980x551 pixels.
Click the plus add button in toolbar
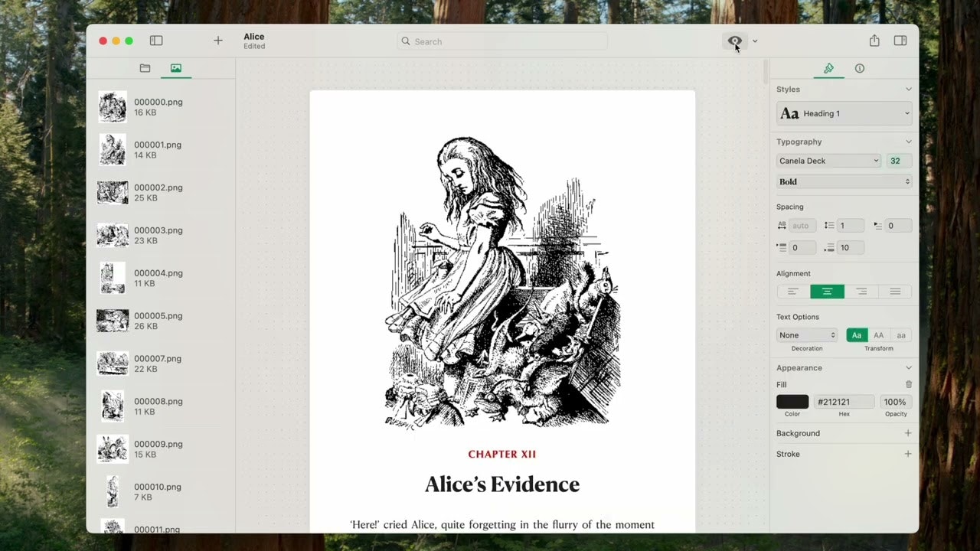coord(218,41)
